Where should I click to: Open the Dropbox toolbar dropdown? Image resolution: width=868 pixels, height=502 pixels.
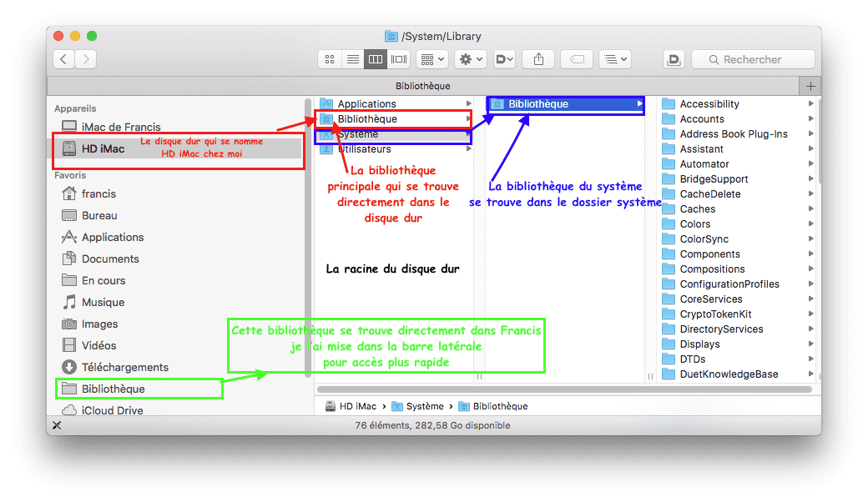pos(504,59)
